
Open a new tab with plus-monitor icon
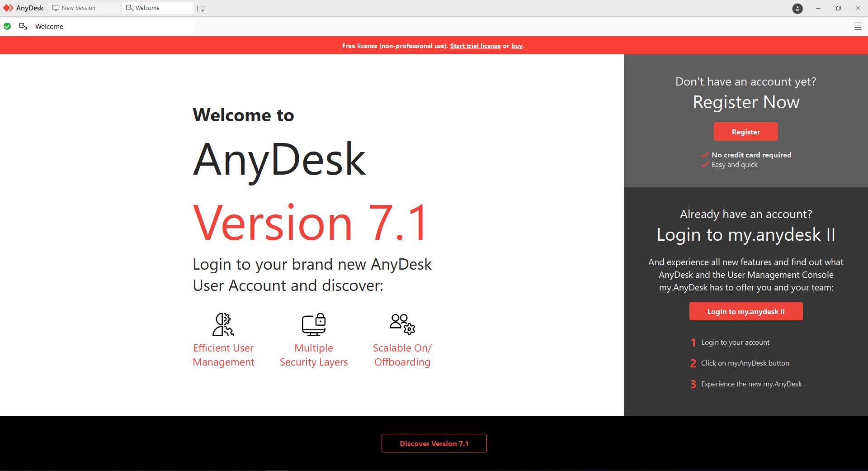201,9
